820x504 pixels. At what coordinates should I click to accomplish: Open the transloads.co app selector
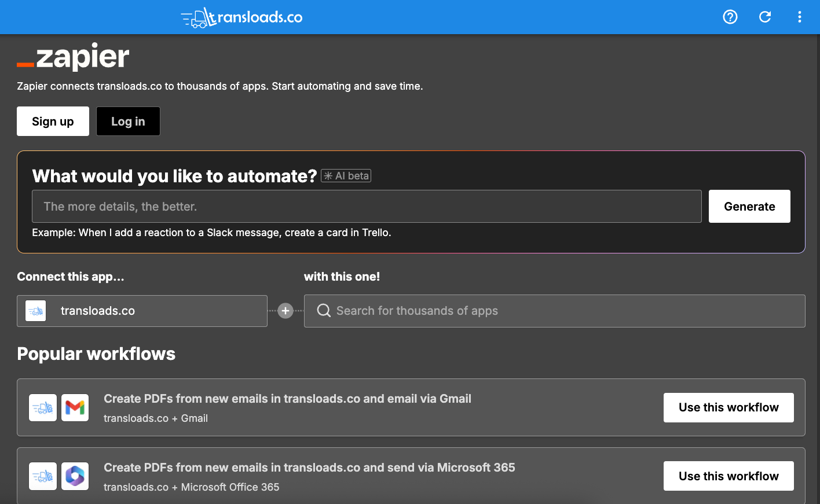(x=142, y=311)
